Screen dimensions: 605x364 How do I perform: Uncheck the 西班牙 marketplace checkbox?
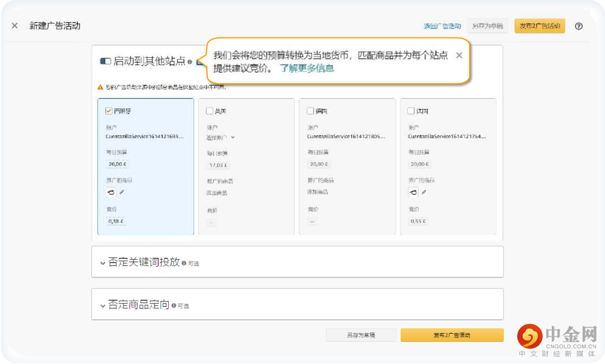click(x=109, y=111)
